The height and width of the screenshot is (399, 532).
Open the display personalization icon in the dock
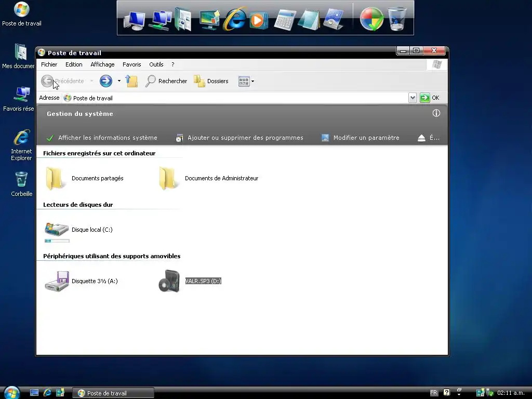(x=209, y=20)
